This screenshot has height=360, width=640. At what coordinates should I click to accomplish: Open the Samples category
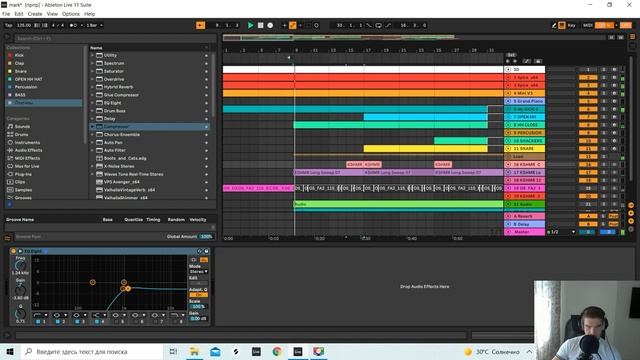[23, 190]
